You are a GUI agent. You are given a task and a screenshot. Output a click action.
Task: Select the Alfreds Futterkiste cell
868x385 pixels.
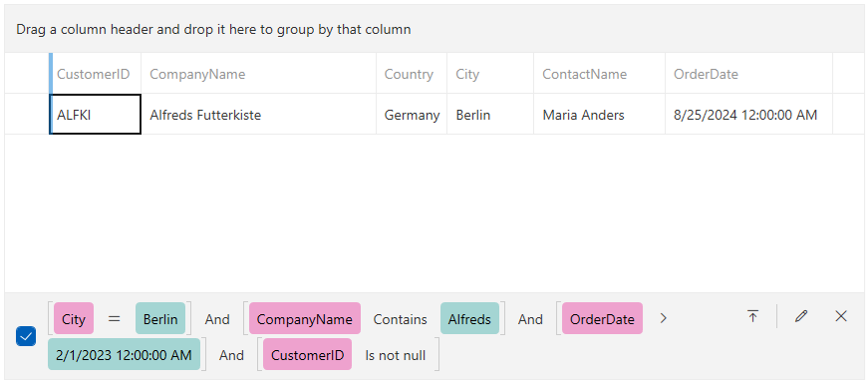tap(258, 114)
